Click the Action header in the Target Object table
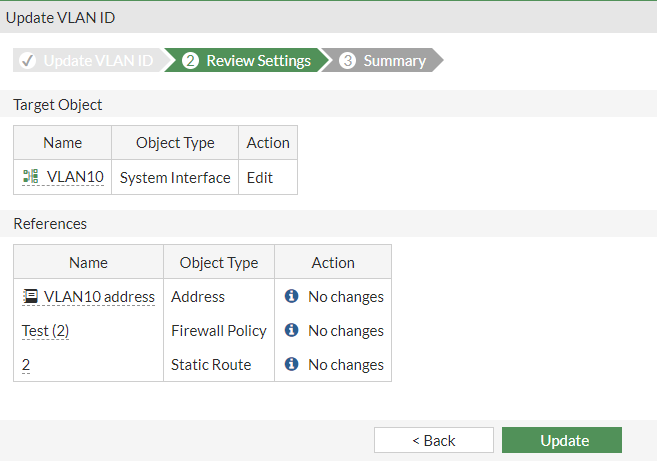This screenshot has width=657, height=469. (x=268, y=142)
